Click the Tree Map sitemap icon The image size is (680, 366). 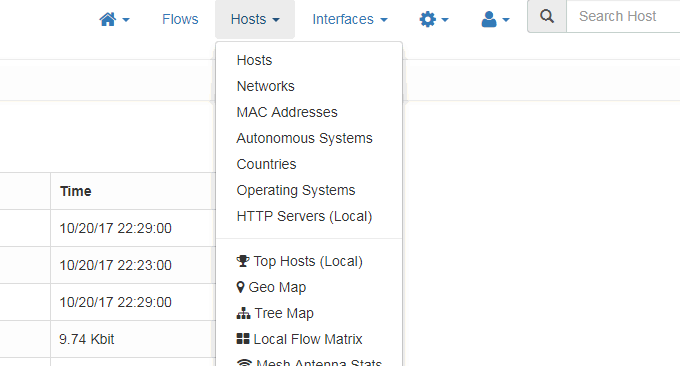click(243, 313)
